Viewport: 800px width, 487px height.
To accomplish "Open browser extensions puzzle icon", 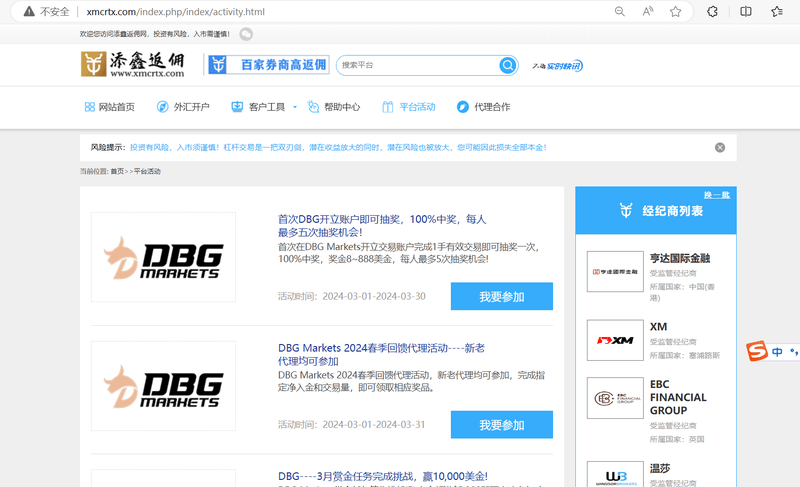I will 712,11.
